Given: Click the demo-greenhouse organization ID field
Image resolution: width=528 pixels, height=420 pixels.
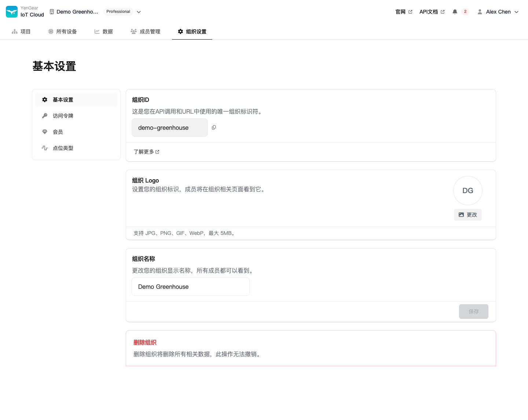Looking at the screenshot, I should [x=170, y=128].
